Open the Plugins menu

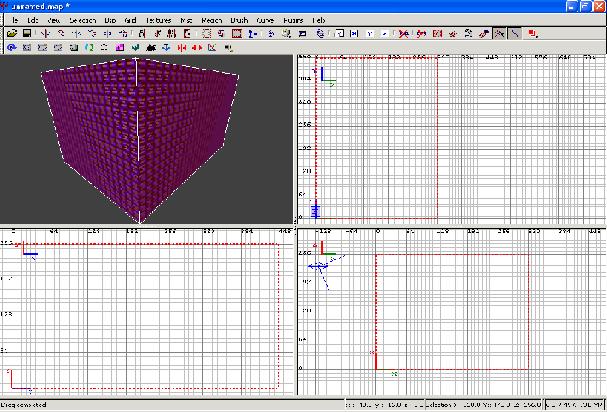293,21
